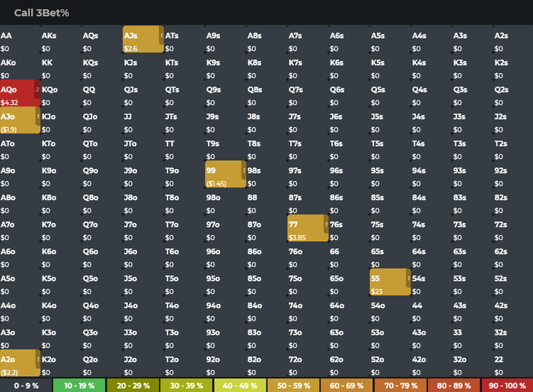Click the 40 - 49 % yellow legend

pos(240,386)
